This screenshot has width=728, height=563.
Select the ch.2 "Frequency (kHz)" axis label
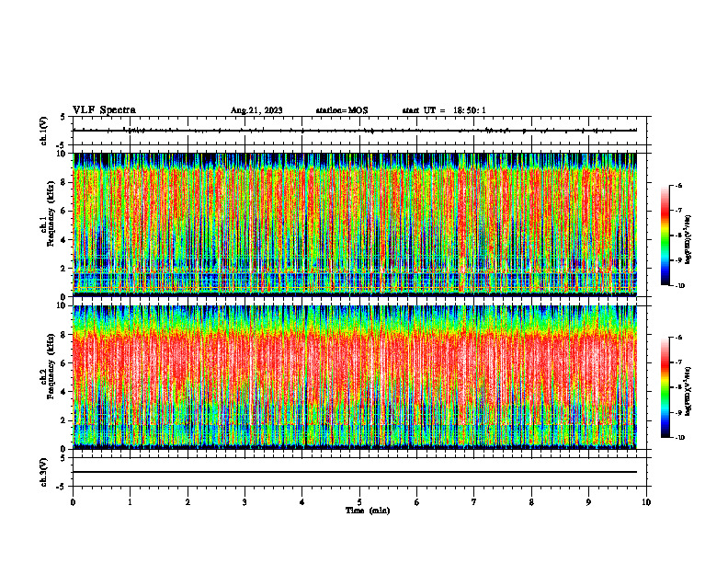pyautogui.click(x=51, y=366)
